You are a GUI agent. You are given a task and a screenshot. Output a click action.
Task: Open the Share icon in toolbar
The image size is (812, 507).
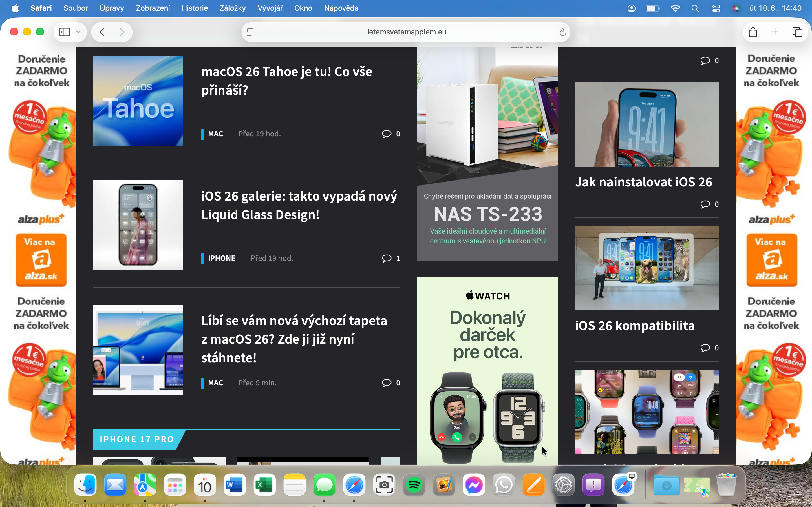(x=753, y=32)
